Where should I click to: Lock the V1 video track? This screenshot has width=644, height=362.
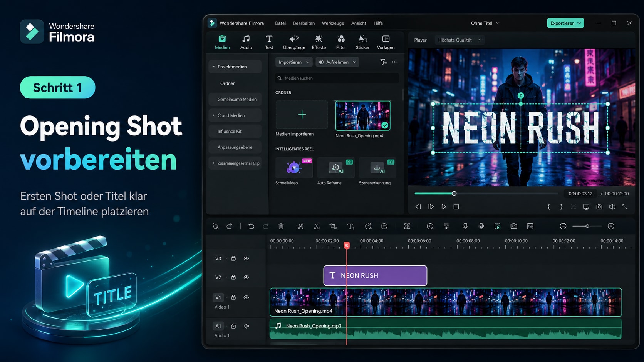(233, 297)
